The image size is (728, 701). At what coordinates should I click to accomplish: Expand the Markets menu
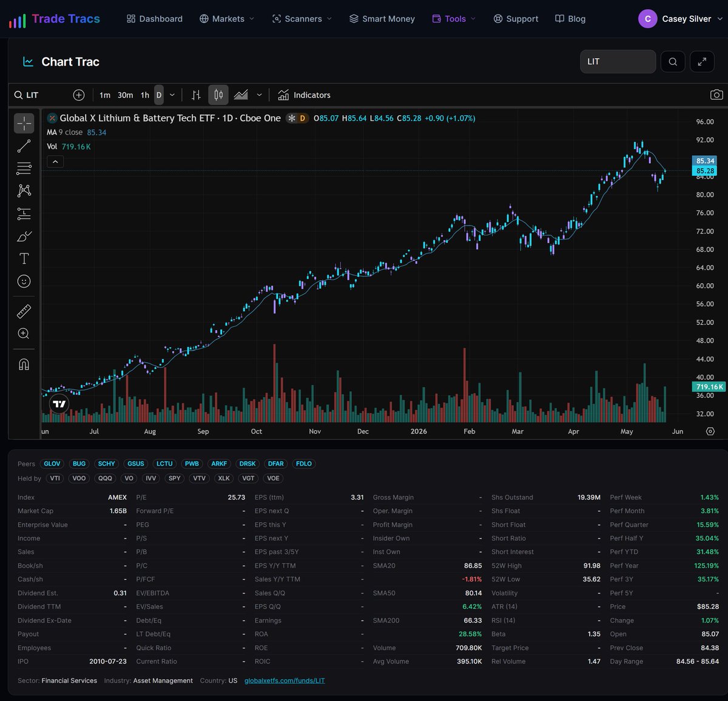tap(227, 19)
